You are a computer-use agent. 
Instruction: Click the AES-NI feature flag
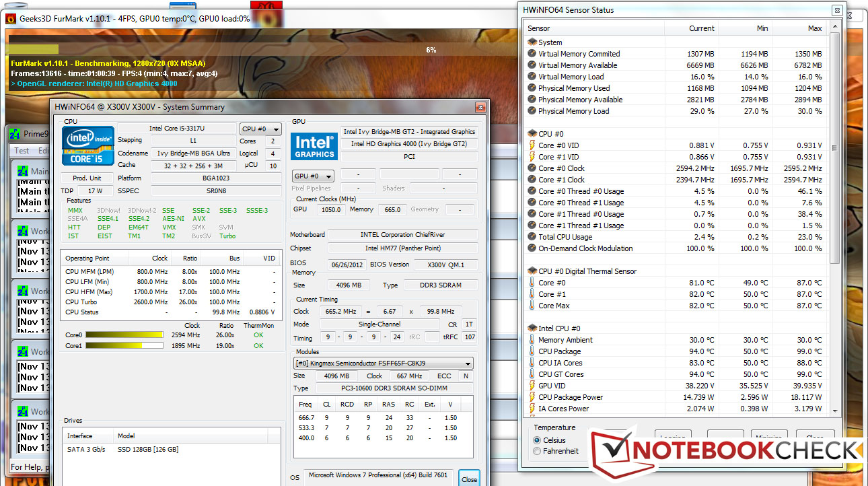[175, 219]
